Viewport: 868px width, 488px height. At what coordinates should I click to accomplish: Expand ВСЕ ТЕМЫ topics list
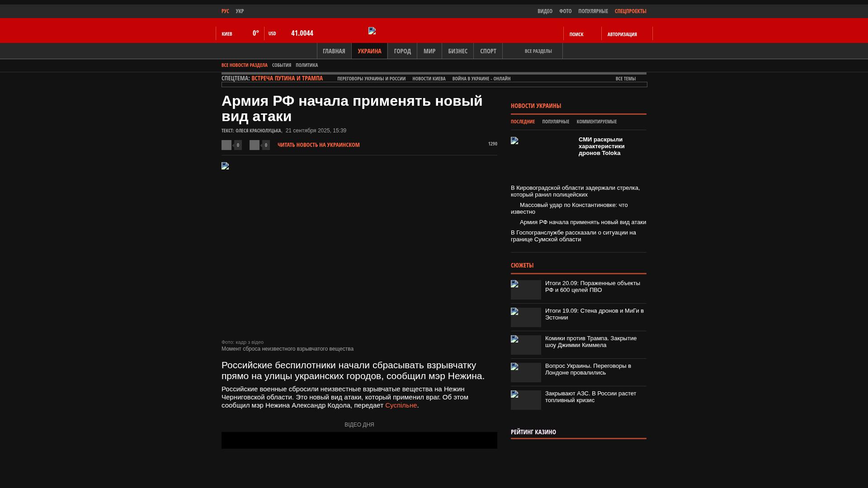click(625, 79)
